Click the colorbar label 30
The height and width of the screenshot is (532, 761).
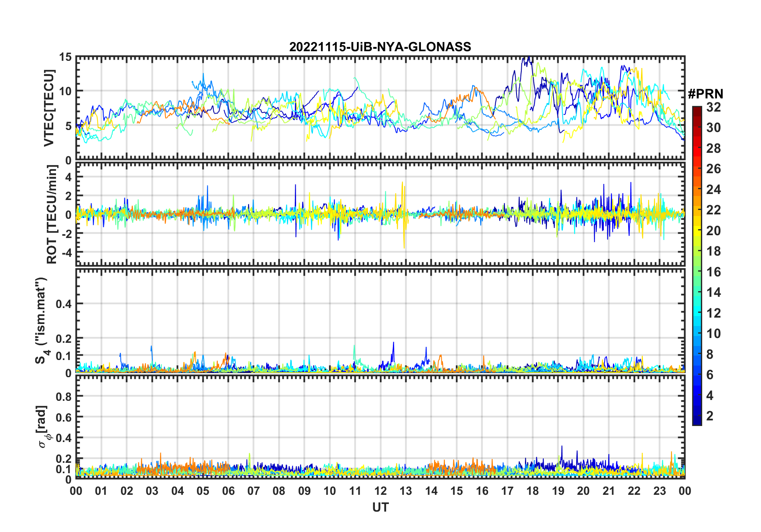(x=713, y=128)
